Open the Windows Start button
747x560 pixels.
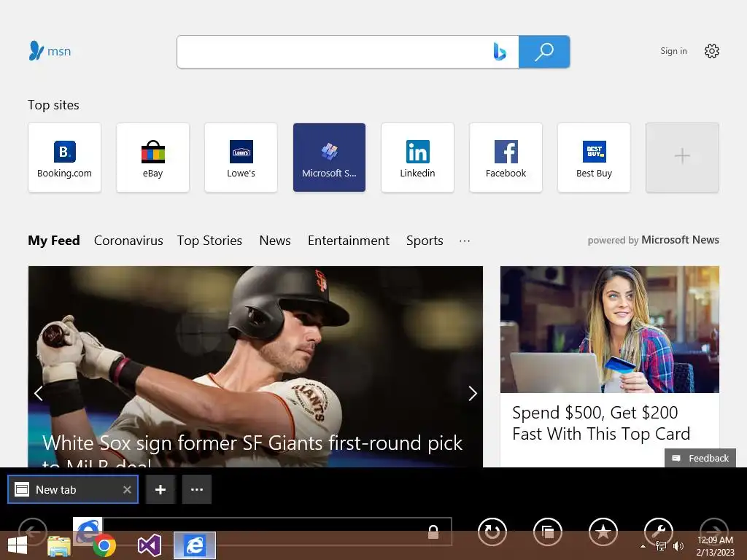point(18,545)
